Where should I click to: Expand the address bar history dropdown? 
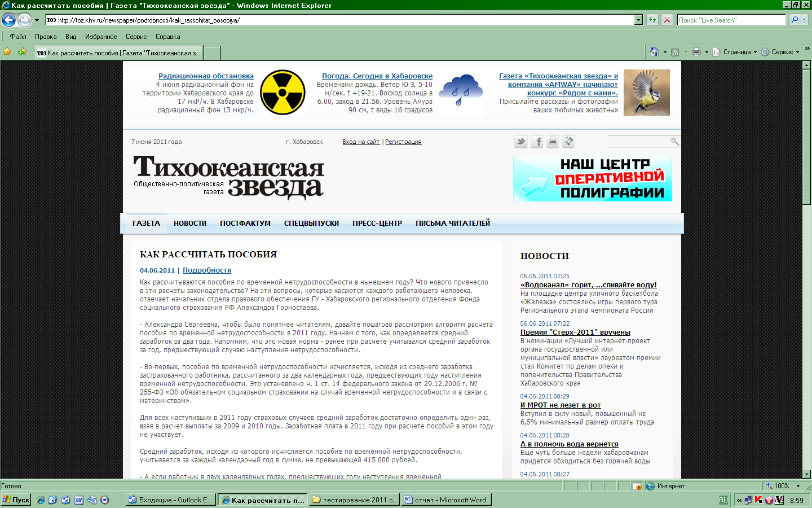[x=638, y=20]
